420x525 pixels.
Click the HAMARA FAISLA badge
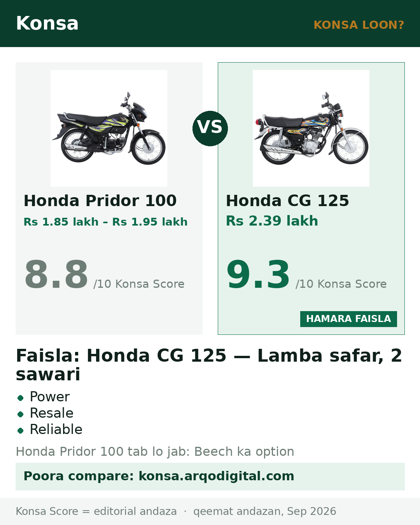348,319
